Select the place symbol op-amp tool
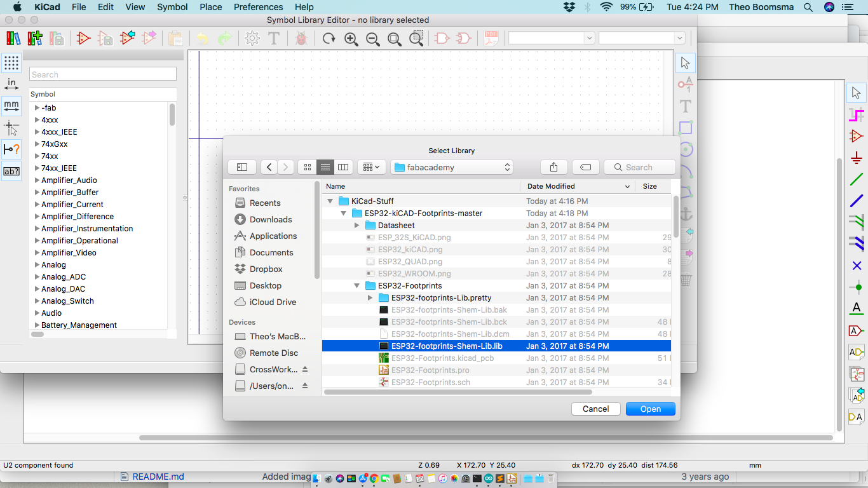The height and width of the screenshot is (488, 868). tap(857, 136)
